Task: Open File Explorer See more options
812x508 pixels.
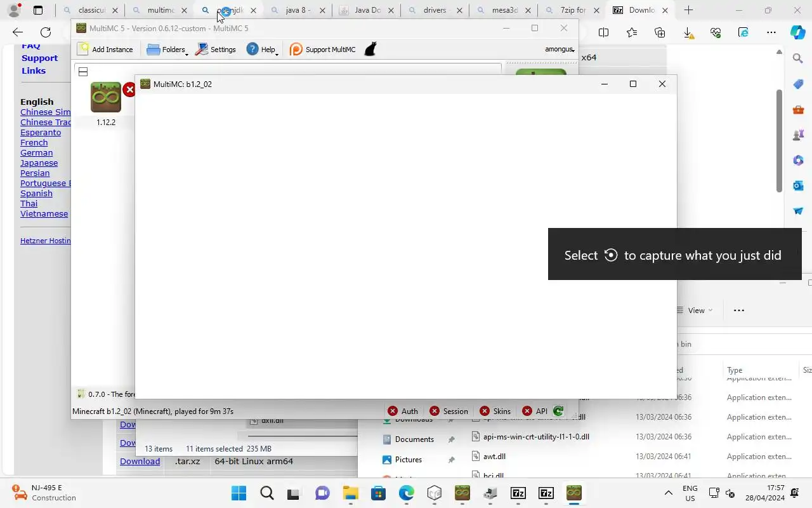Action: (738, 311)
